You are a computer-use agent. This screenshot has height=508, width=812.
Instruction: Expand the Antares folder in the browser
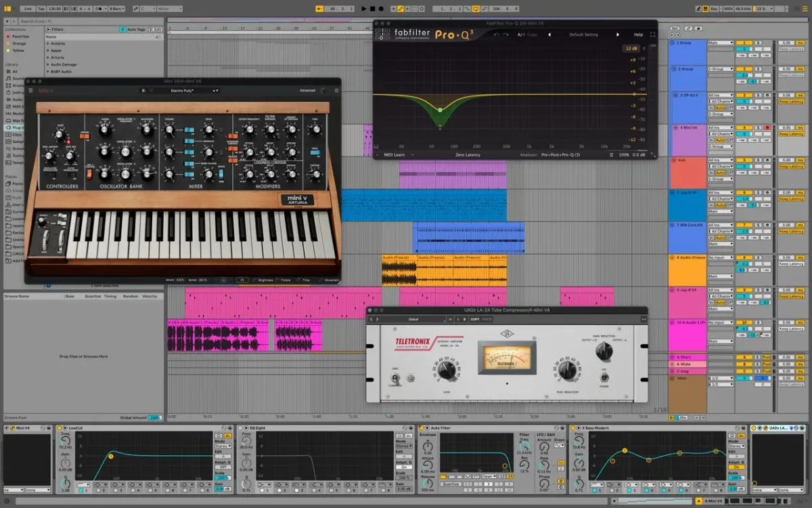47,43
